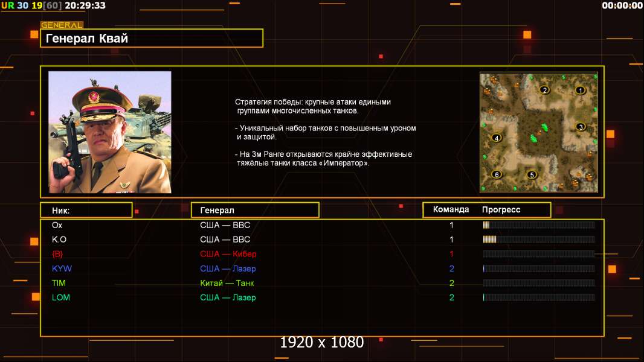Click the Команда column header
The width and height of the screenshot is (644, 362).
pos(451,210)
